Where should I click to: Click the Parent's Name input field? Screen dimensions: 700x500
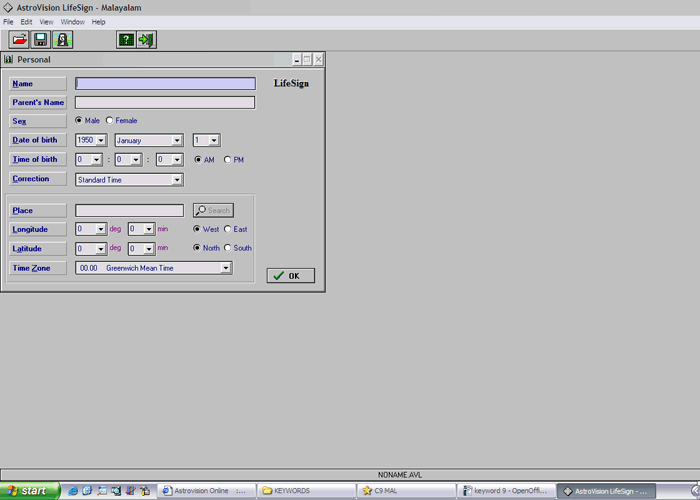click(x=165, y=103)
